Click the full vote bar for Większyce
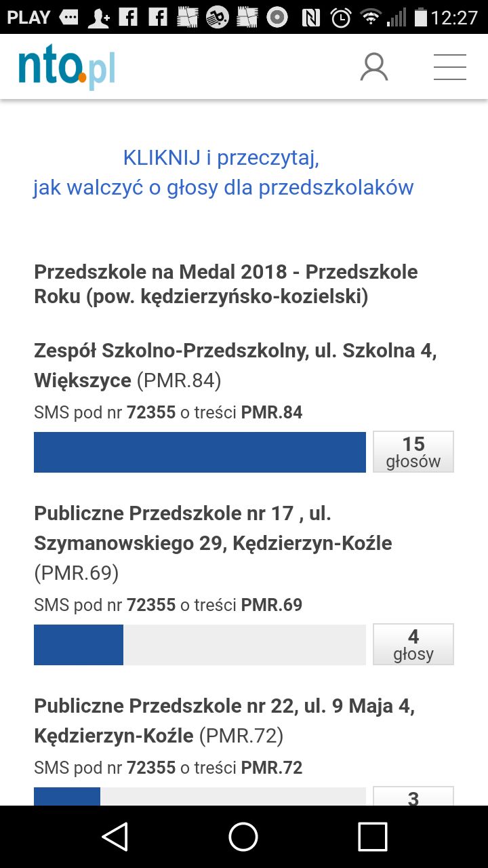Screen dimensions: 488x868 200,452
